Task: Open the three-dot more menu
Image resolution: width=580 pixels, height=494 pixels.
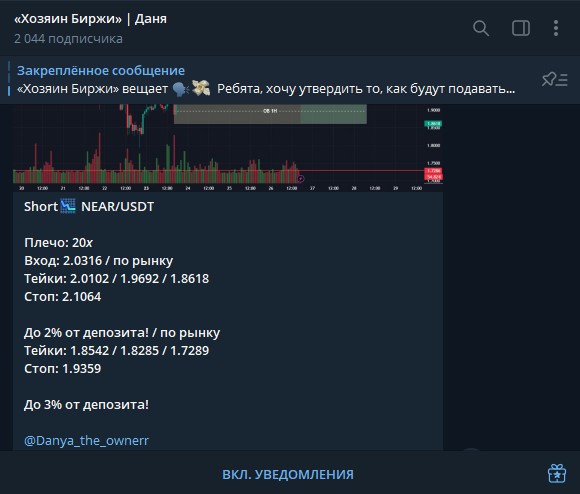Action: pyautogui.click(x=556, y=28)
